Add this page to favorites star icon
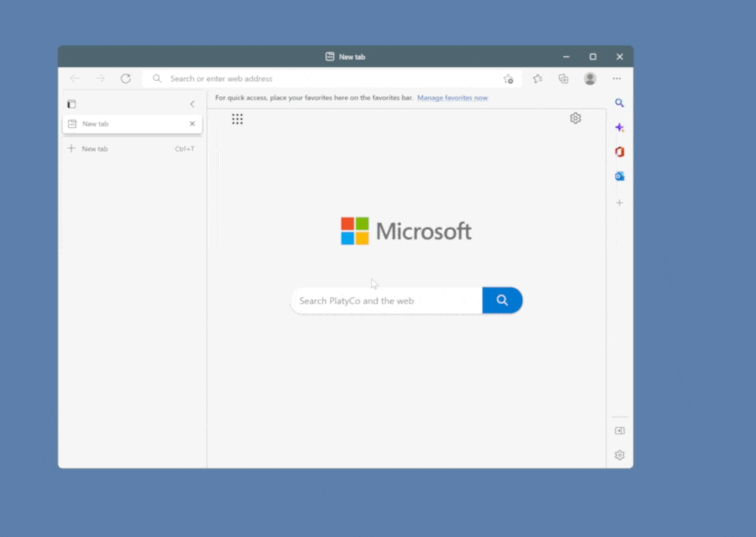Screen dimensions: 756x537 click(x=508, y=79)
